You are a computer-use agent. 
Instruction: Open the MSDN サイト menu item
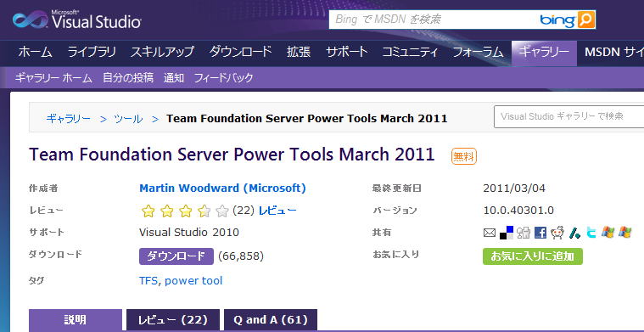click(x=614, y=52)
